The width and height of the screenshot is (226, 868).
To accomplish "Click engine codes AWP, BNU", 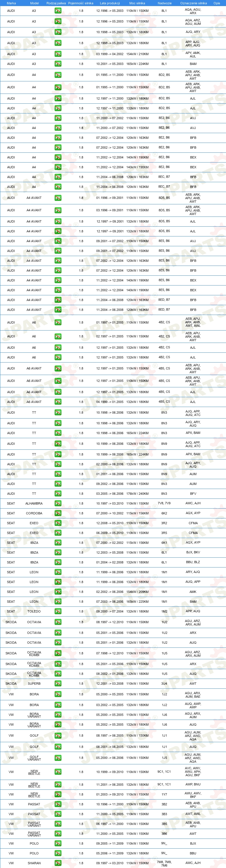I will pos(193,785).
